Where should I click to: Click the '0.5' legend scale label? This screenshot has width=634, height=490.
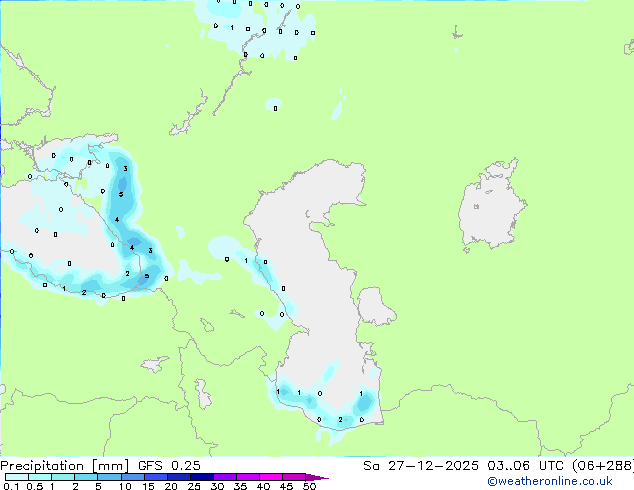tap(35, 486)
